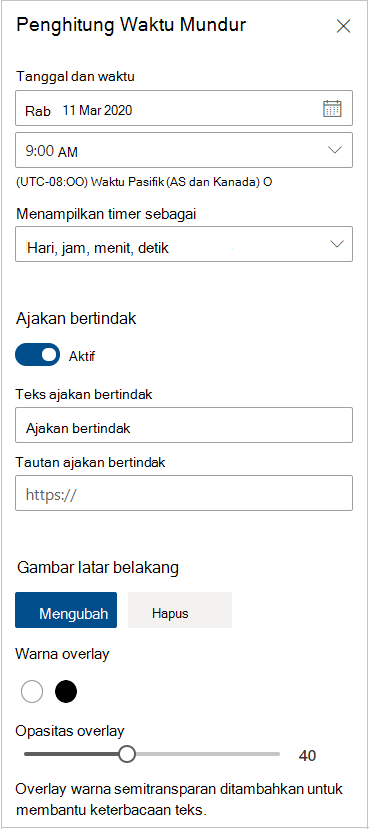Select the white overlay color swatch
Image resolution: width=369 pixels, height=829 pixels.
[32, 692]
